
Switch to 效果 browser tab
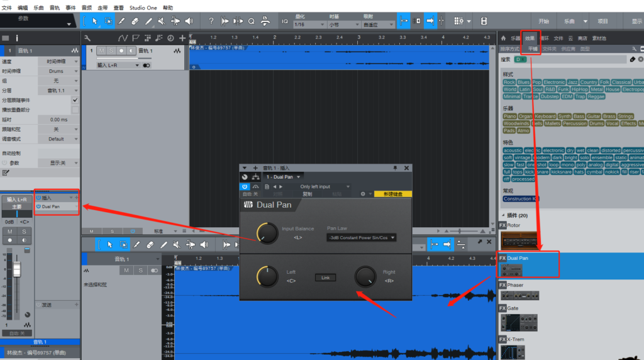click(x=530, y=38)
